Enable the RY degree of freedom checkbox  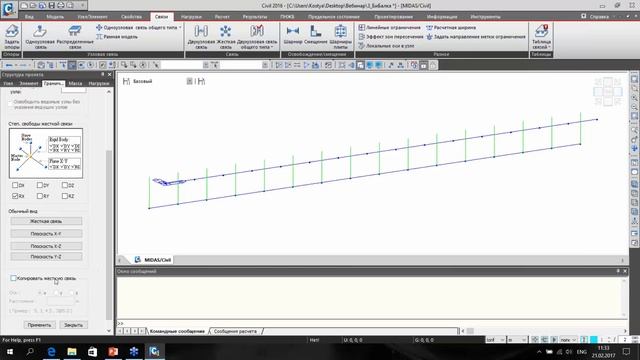pos(40,196)
